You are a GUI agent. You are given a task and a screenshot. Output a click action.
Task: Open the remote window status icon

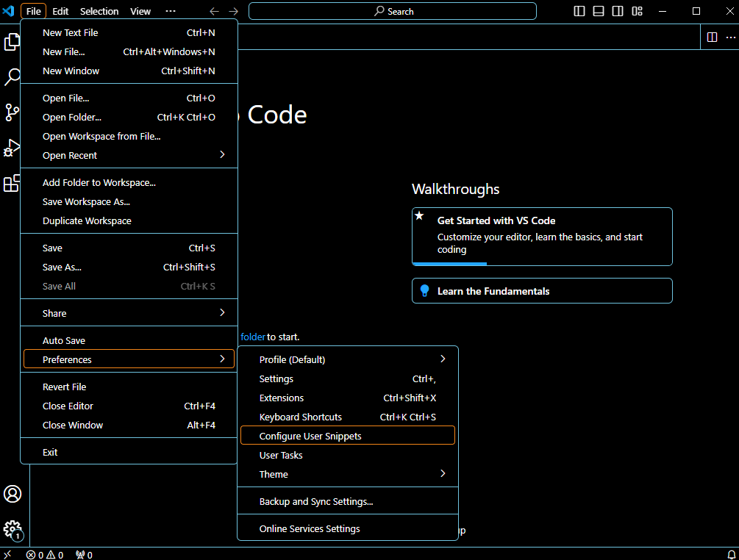pyautogui.click(x=7, y=554)
